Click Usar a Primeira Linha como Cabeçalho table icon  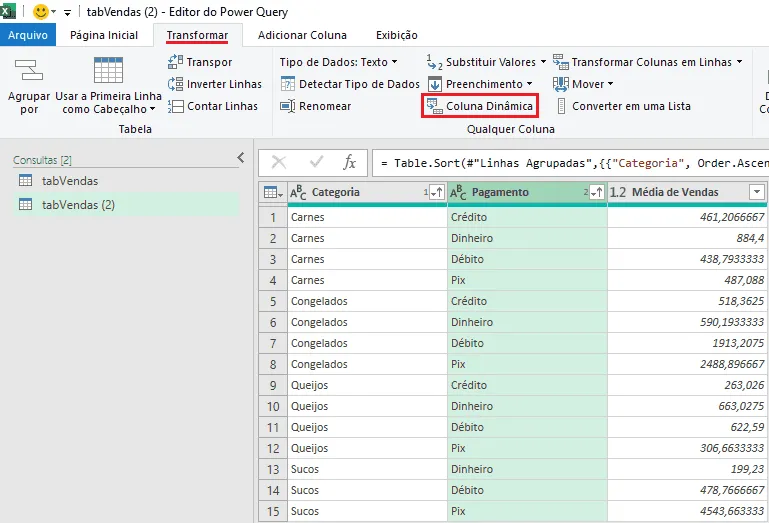pyautogui.click(x=108, y=70)
